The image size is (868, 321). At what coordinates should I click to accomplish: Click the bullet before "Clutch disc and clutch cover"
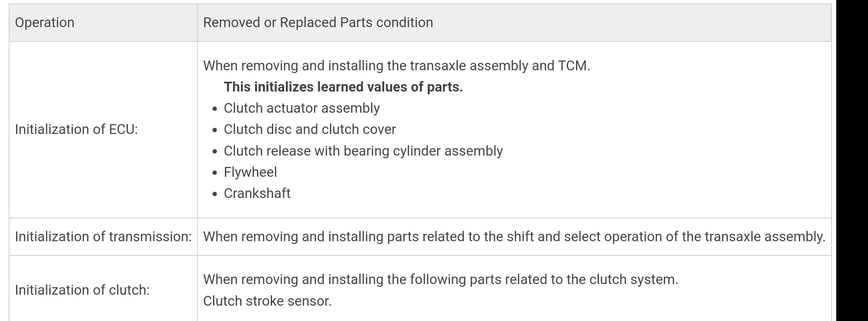215,130
